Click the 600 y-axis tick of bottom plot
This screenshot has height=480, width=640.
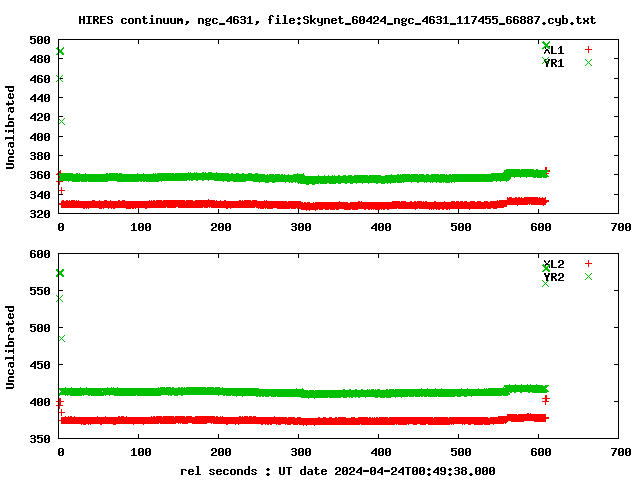pyautogui.click(x=40, y=254)
